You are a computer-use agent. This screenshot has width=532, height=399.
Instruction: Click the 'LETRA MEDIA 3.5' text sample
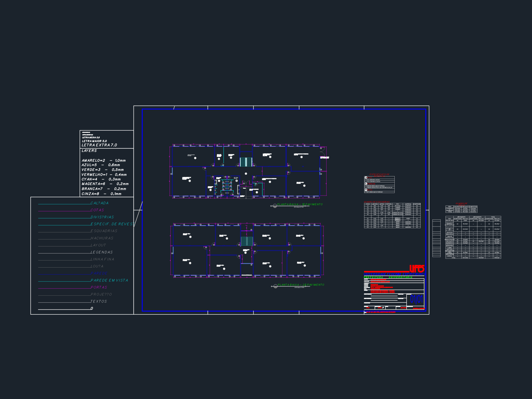[x=91, y=138]
